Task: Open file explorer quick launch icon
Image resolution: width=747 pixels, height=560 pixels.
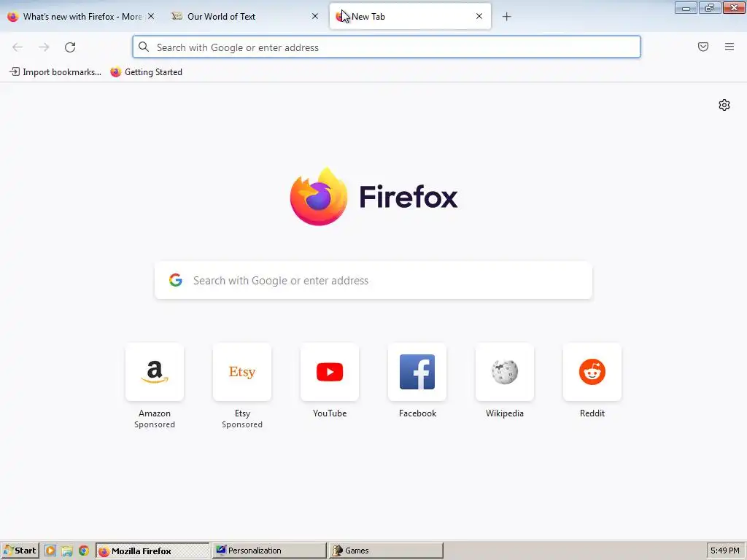Action: (x=66, y=551)
